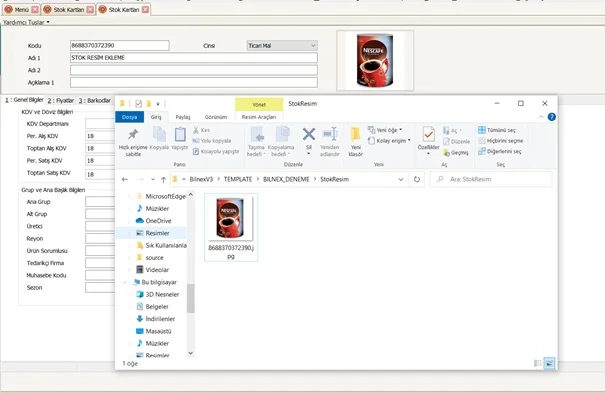
Task: Click the Aç open button
Action: coord(452,131)
